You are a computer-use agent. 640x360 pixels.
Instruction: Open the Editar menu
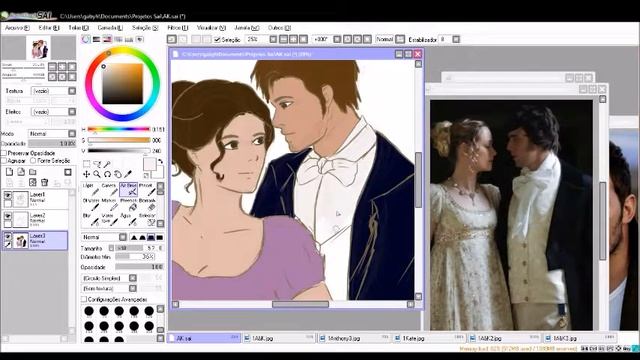(49, 28)
